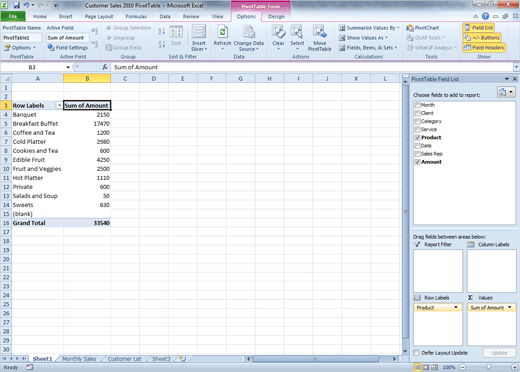
Task: Open Fields, Items, & Sets dropdown
Action: (368, 48)
